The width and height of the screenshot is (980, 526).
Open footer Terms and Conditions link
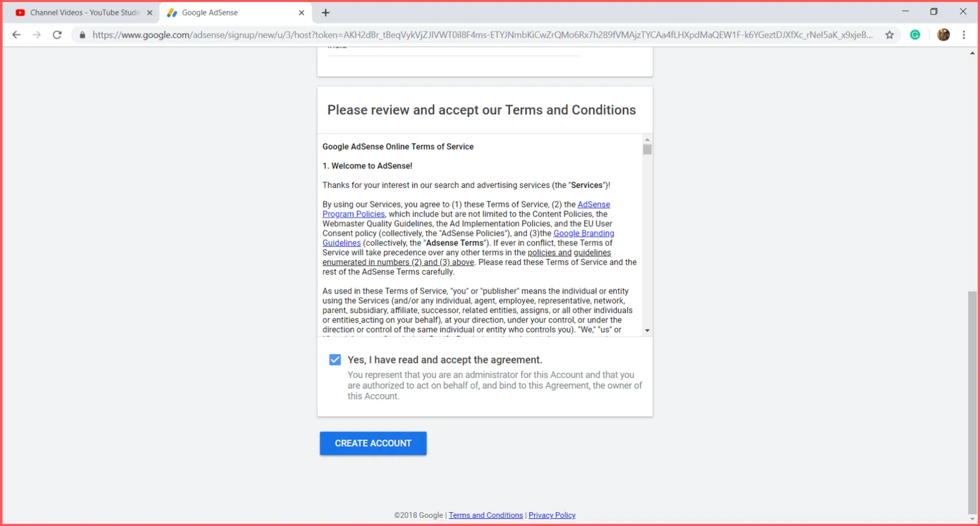pyautogui.click(x=486, y=515)
